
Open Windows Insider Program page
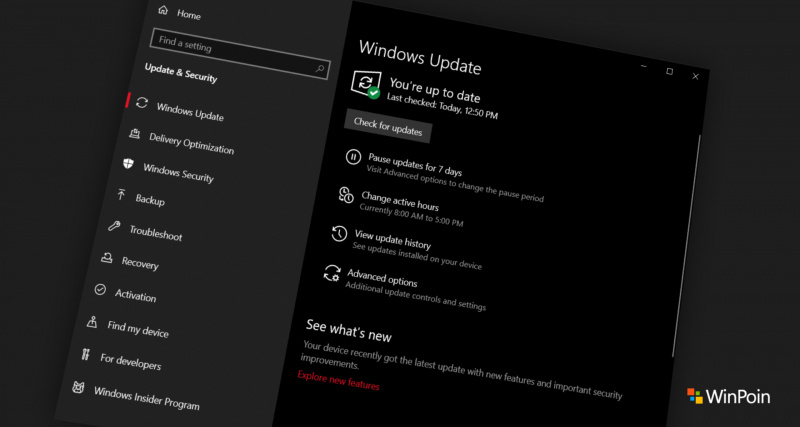(x=146, y=398)
